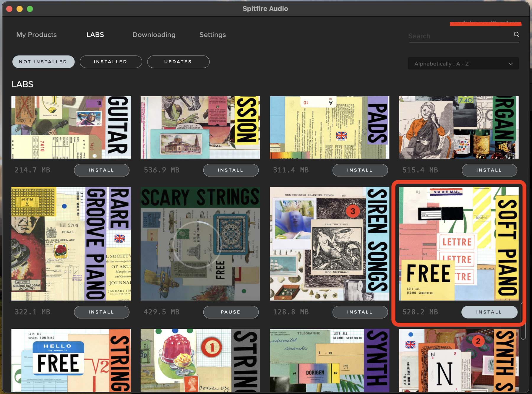Click the 528.2 MB size text
This screenshot has height=394, width=532.
[420, 312]
